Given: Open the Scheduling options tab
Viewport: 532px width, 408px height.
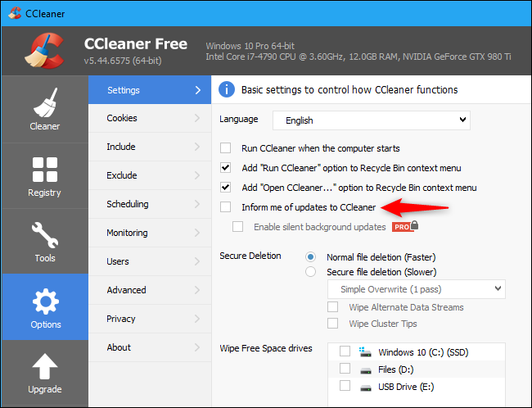Looking at the screenshot, I should [x=150, y=204].
